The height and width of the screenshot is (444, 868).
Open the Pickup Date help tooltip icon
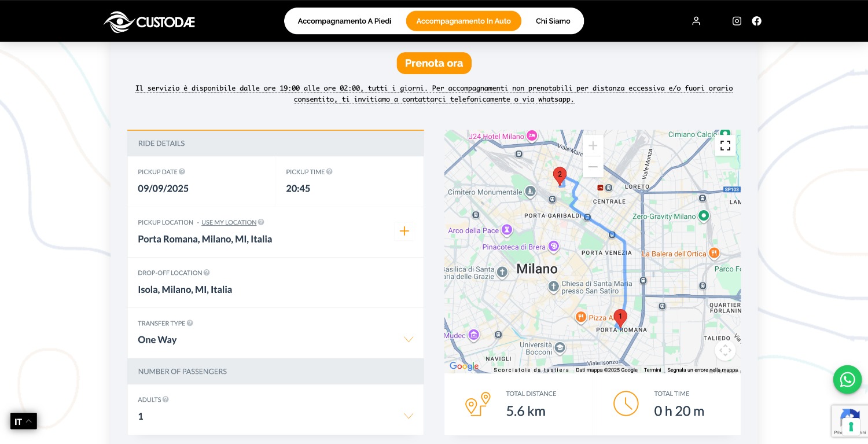point(182,171)
